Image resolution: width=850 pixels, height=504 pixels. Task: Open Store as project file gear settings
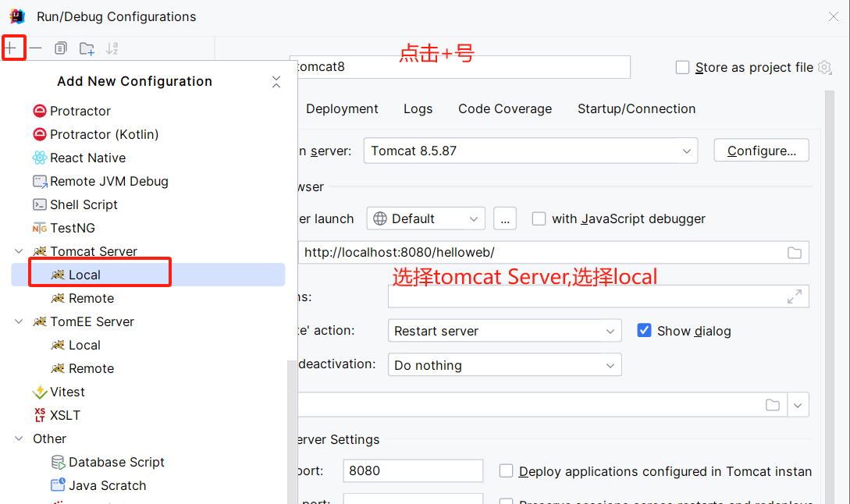(x=824, y=68)
